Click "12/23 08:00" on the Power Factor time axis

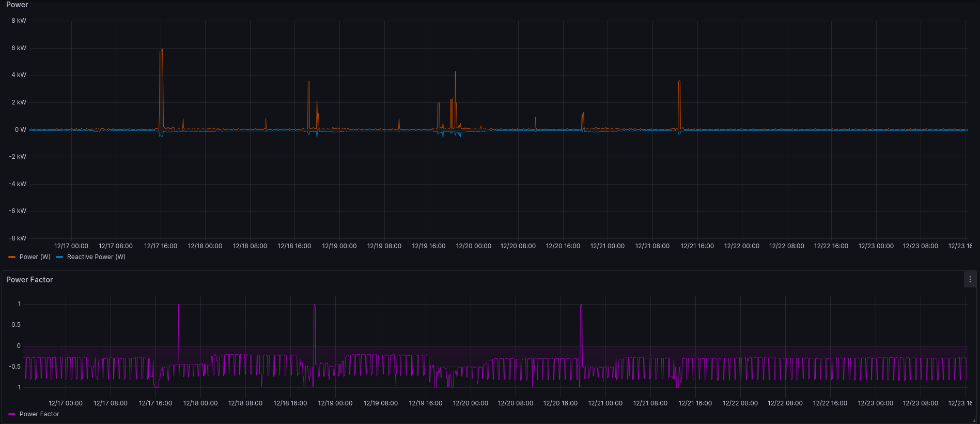click(x=921, y=403)
